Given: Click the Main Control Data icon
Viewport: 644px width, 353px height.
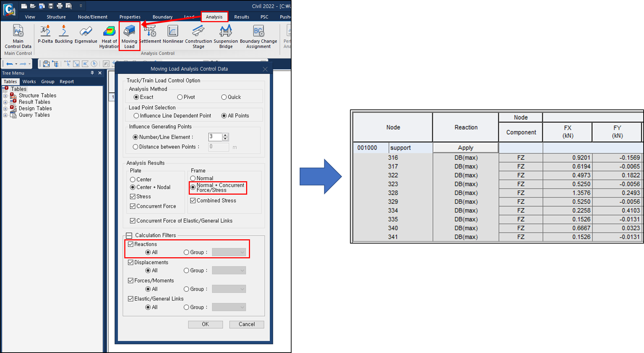Looking at the screenshot, I should [x=18, y=35].
